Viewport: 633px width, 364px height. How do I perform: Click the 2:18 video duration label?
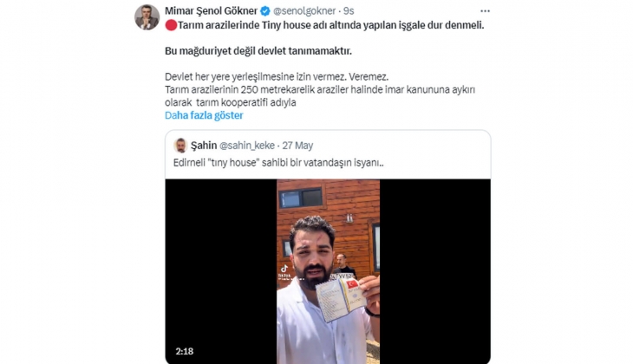185,351
